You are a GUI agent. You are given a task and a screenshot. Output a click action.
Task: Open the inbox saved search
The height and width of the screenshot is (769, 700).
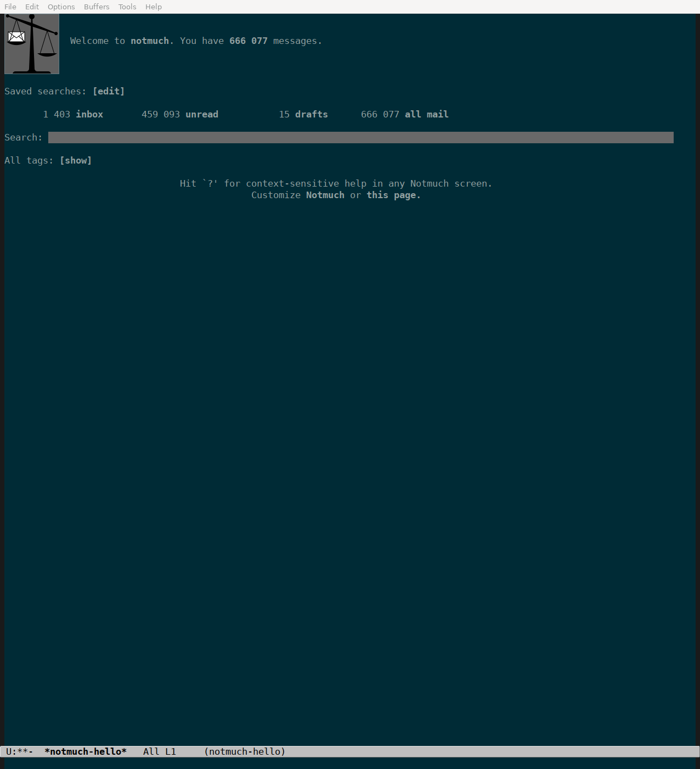click(x=89, y=114)
